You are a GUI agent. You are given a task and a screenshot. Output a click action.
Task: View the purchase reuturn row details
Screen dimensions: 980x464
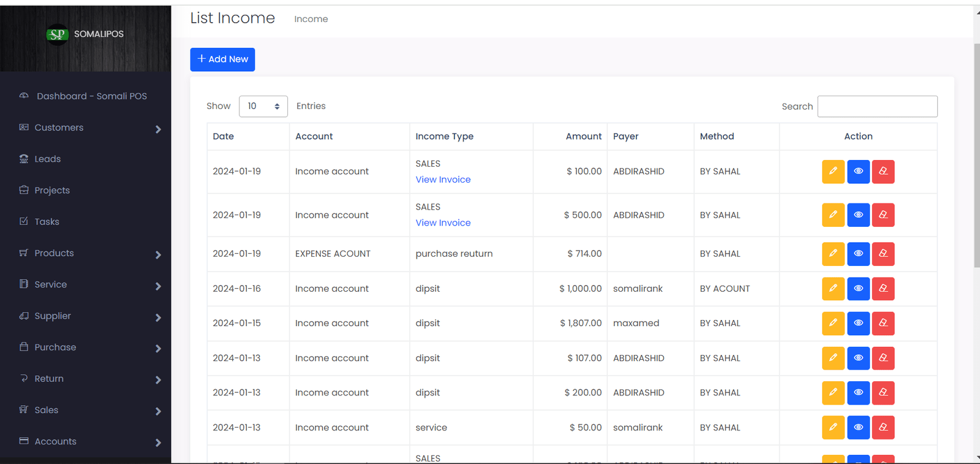tap(858, 254)
